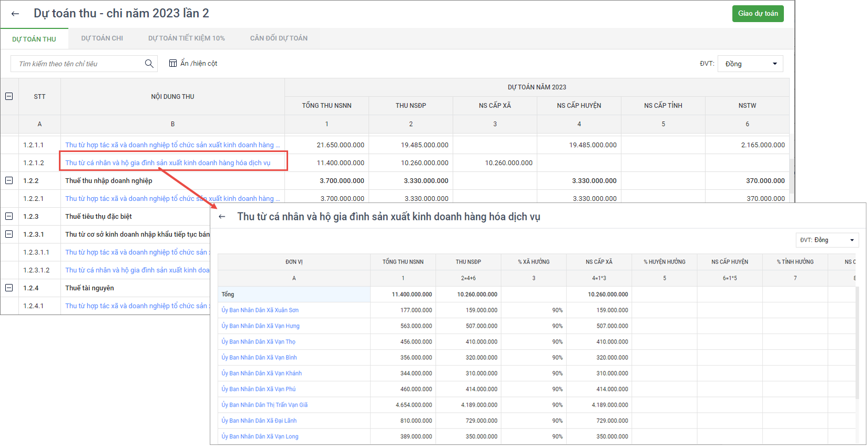Open Ủy Ban Nhân Dân Xã Xuân Sơn link
The height and width of the screenshot is (446, 868).
pyautogui.click(x=260, y=310)
